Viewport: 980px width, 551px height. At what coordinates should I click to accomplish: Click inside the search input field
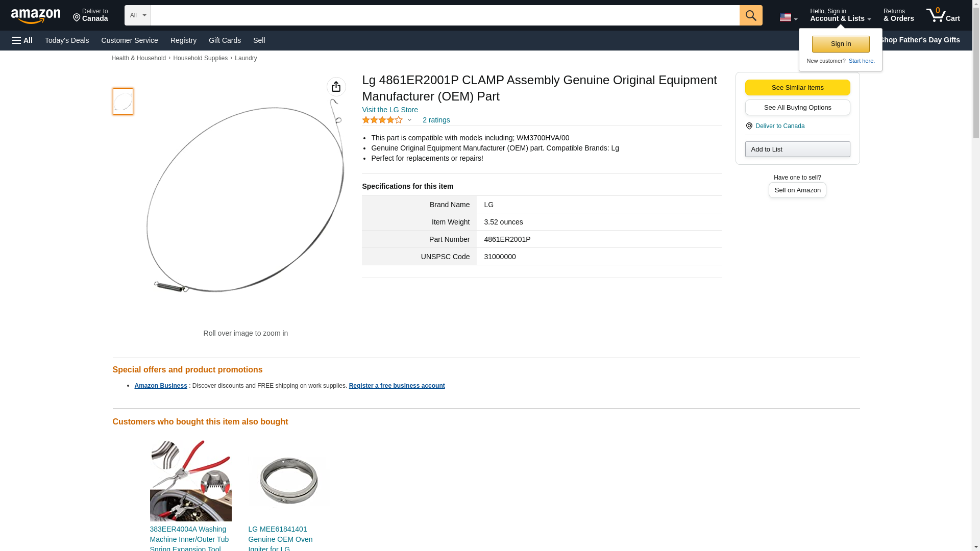445,15
